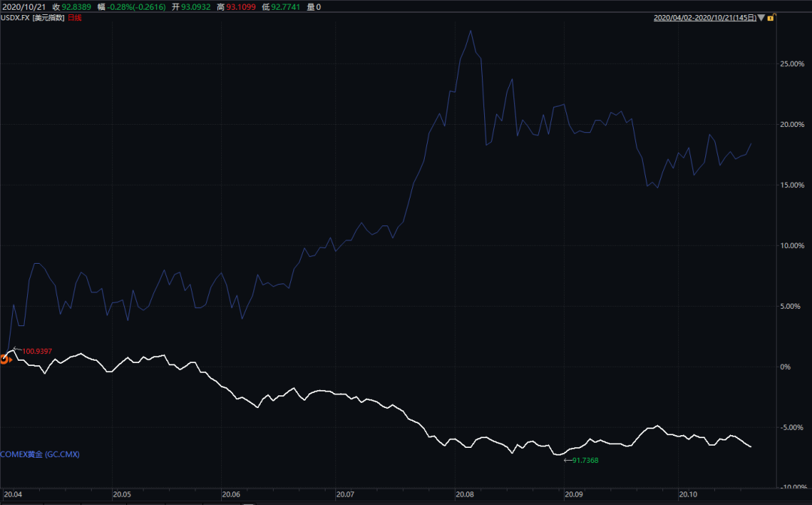The width and height of the screenshot is (812, 505).
Task: Click the yellow unlock padlock icon
Action: point(771,18)
